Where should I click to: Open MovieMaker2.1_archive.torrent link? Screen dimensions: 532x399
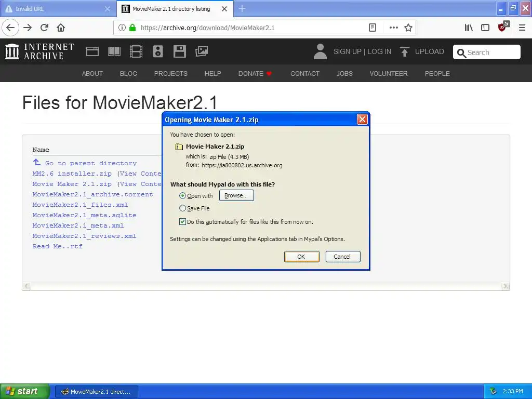(x=92, y=194)
